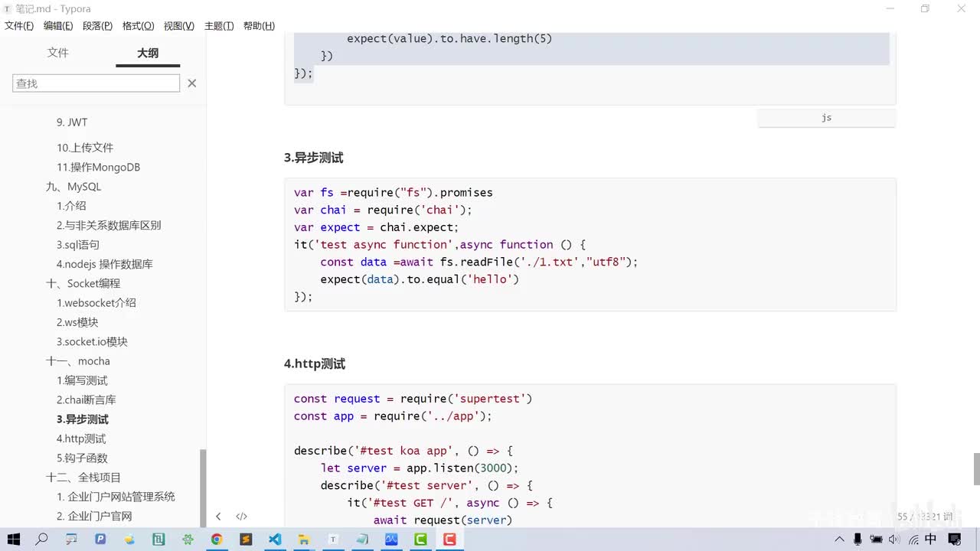Clear the outline search with the X icon
This screenshot has width=980, height=551.
pos(192,83)
